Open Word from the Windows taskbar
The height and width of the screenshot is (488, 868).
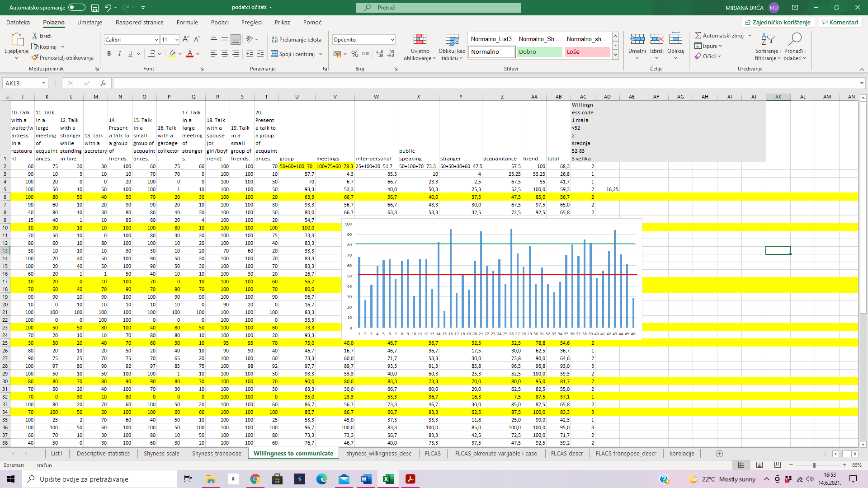pyautogui.click(x=366, y=479)
